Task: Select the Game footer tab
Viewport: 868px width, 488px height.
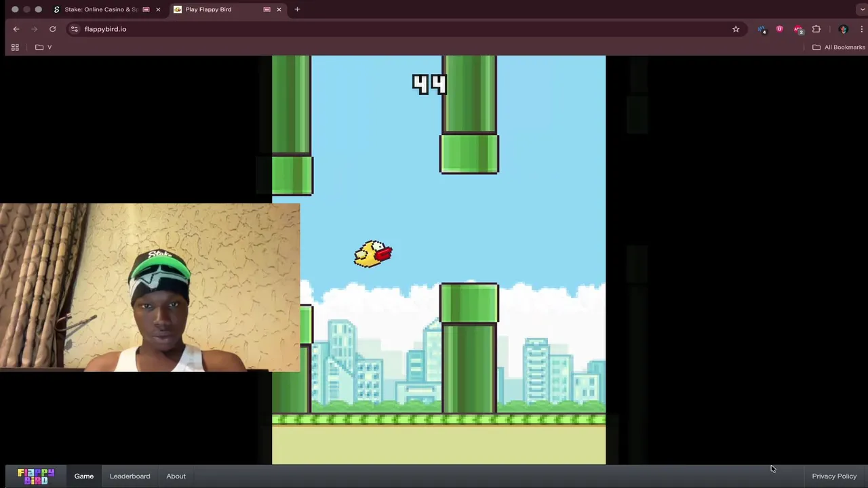Action: [x=84, y=476]
